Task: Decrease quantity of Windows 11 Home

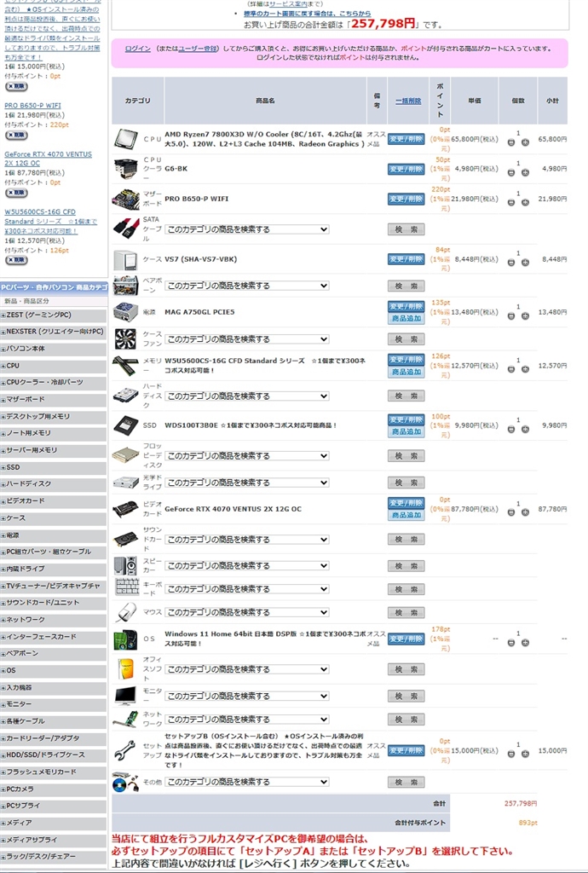Action: pos(510,643)
